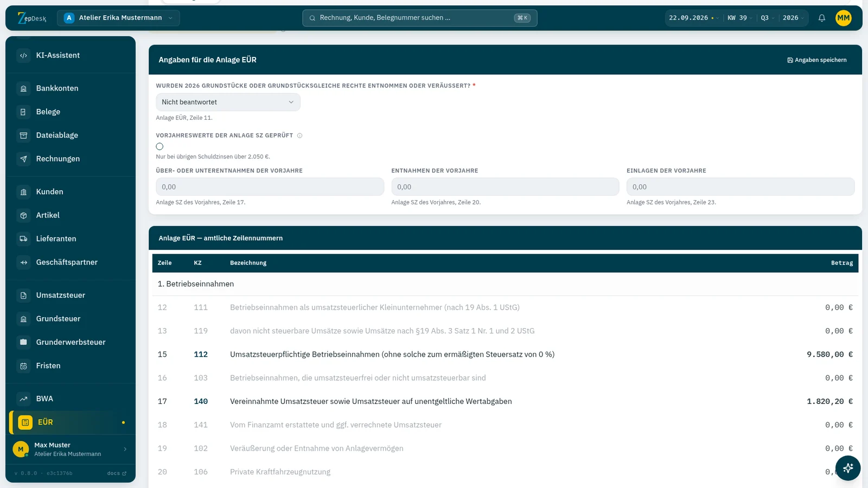Click Kennzahl 140 in table
The height and width of the screenshot is (488, 868).
[x=201, y=402]
